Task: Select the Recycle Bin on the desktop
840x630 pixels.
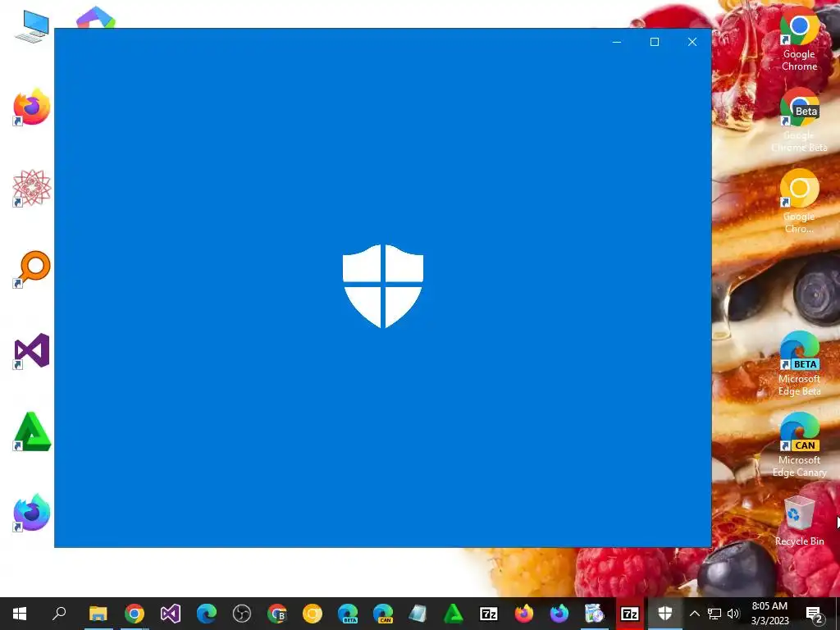Action: pos(799,521)
